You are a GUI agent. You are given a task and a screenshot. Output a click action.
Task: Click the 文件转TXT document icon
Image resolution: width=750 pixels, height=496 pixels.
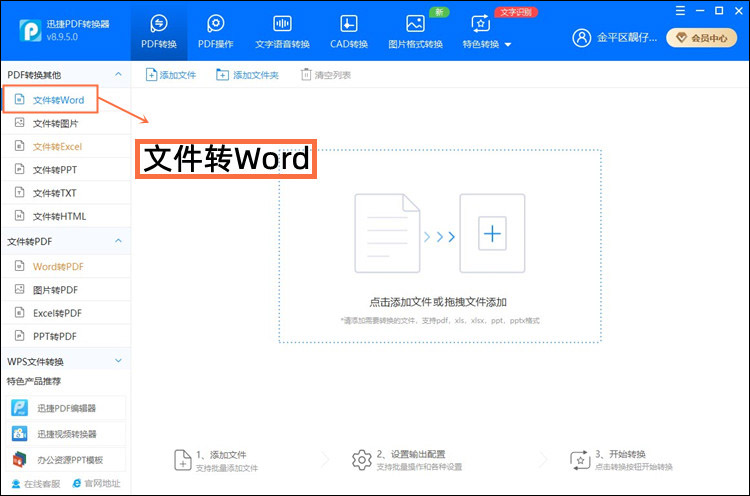coord(19,192)
